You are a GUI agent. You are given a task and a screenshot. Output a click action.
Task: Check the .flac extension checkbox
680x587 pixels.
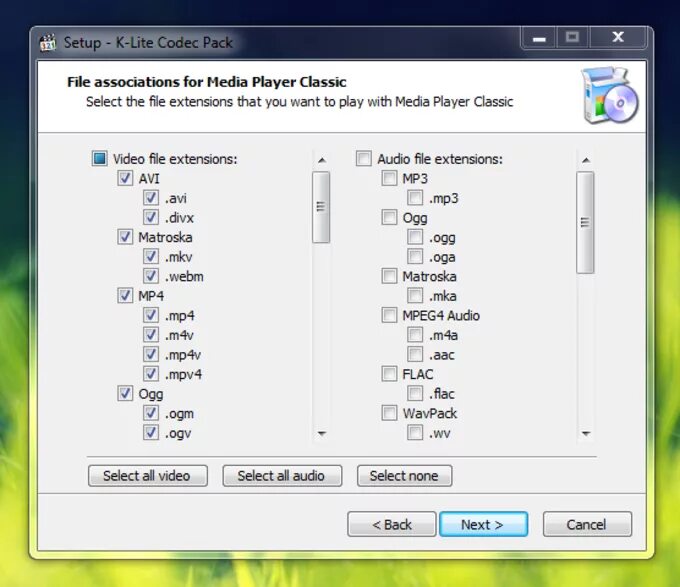point(415,393)
